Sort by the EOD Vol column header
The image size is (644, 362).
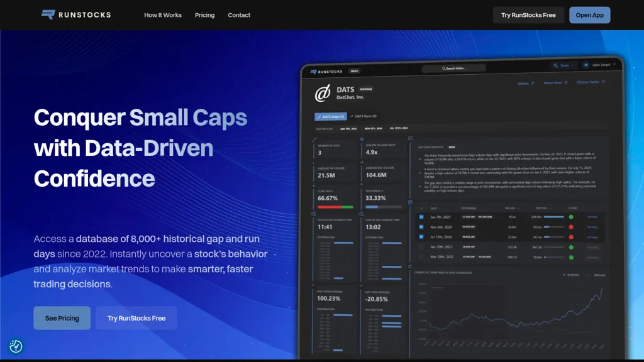click(x=543, y=208)
